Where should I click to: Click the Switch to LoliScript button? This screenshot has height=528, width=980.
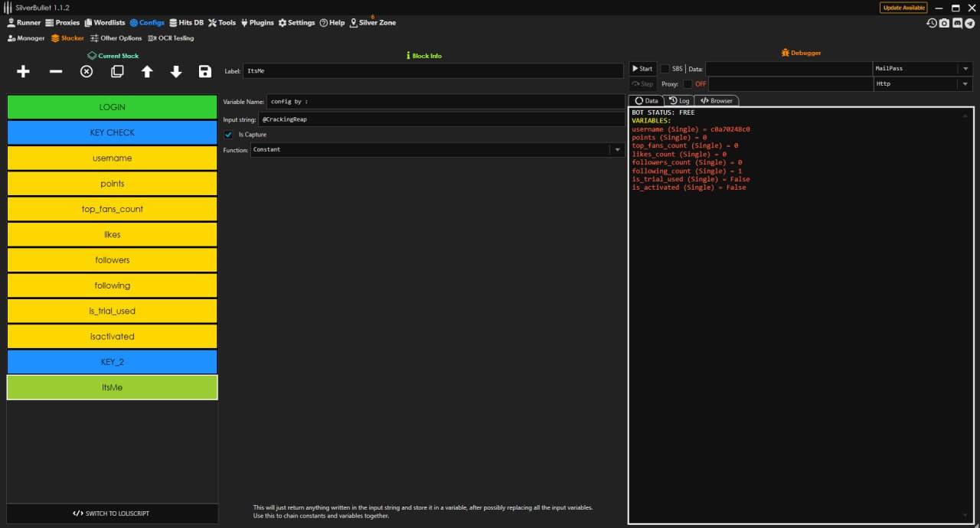tap(112, 513)
